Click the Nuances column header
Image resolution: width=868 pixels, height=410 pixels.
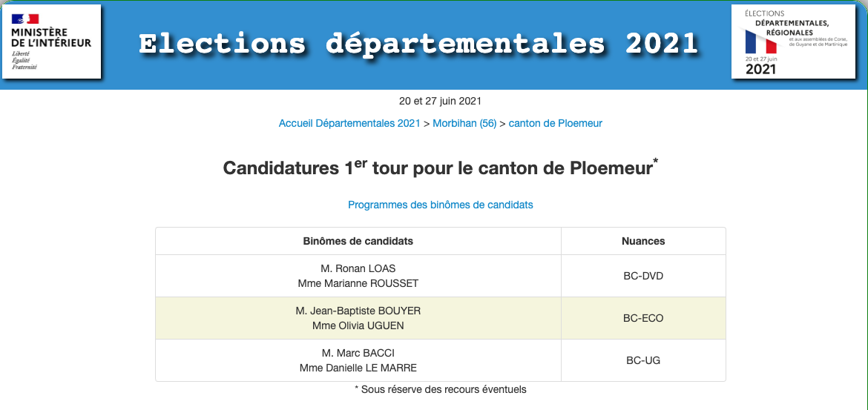click(x=643, y=241)
